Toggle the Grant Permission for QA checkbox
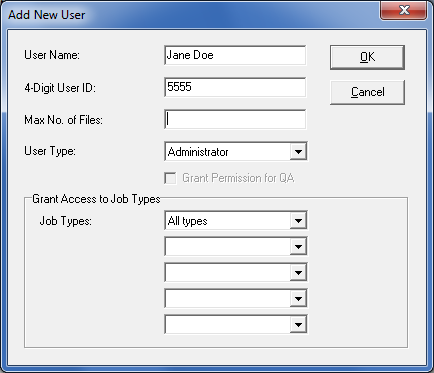 click(x=170, y=178)
